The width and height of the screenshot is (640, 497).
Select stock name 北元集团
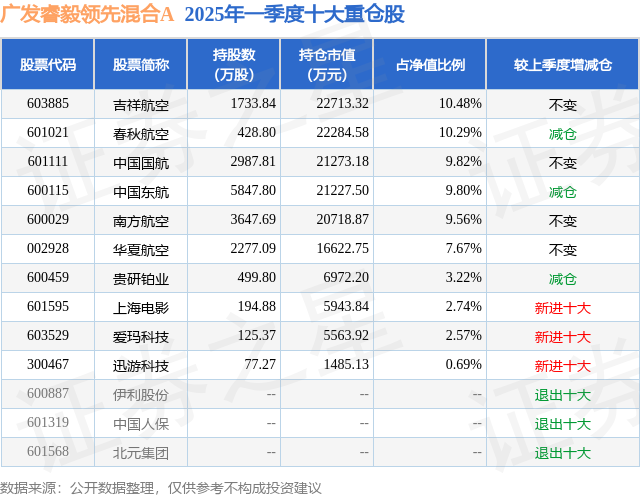[x=141, y=453]
